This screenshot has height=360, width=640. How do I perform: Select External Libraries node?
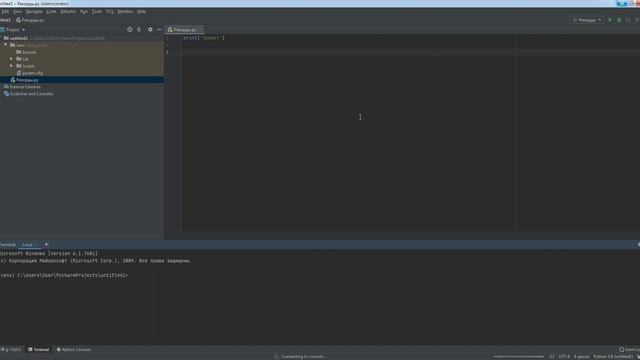[22, 87]
